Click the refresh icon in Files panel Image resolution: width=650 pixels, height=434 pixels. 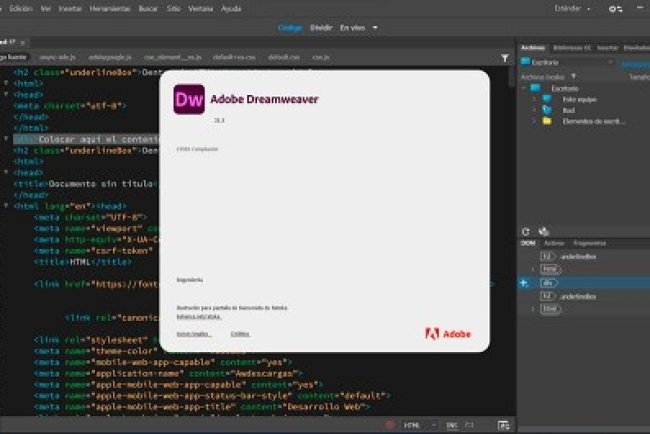[x=526, y=232]
